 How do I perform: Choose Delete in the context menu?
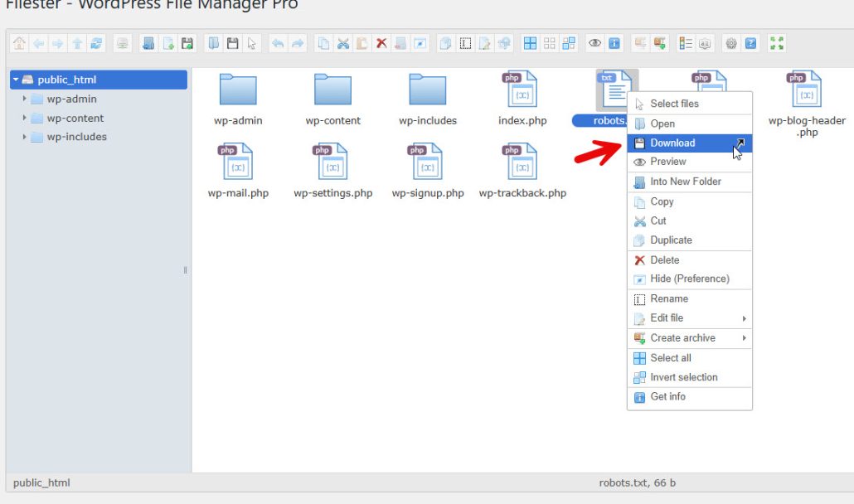pyautogui.click(x=690, y=260)
